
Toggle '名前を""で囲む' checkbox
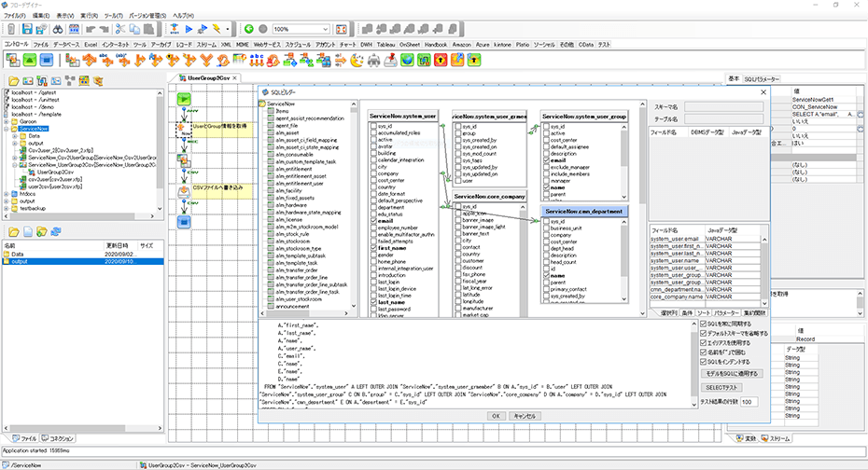pos(704,352)
